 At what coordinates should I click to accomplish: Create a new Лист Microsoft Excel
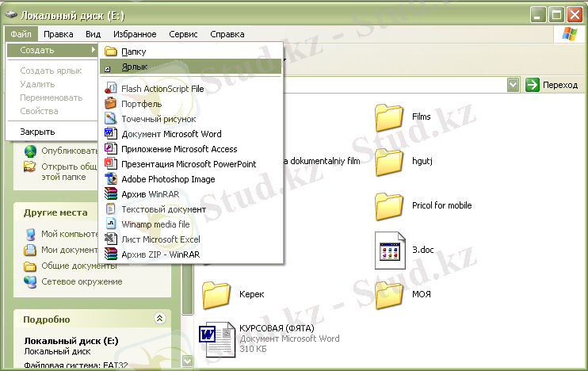pos(160,239)
